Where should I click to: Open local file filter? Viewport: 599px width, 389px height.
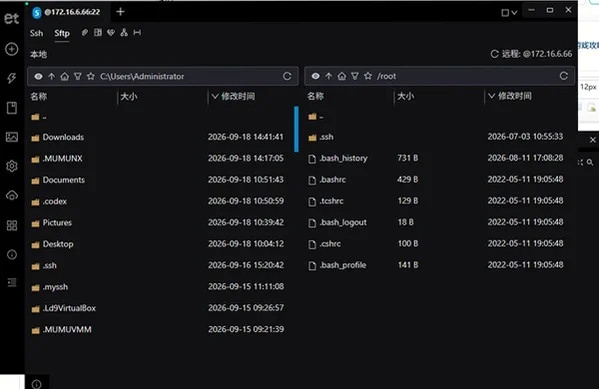tap(78, 76)
